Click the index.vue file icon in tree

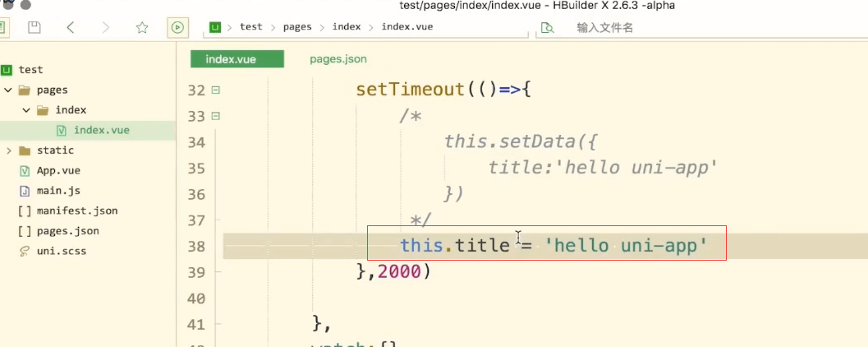click(x=62, y=131)
